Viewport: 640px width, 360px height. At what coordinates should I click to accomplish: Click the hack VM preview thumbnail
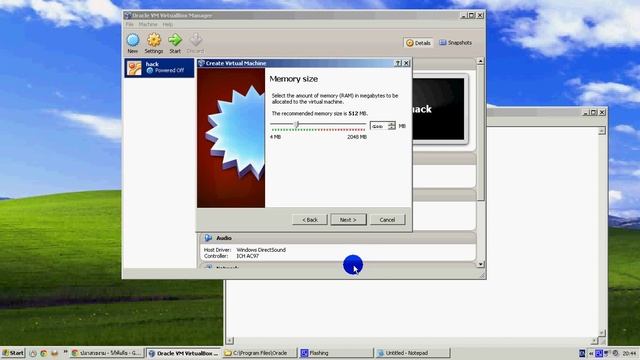439,109
